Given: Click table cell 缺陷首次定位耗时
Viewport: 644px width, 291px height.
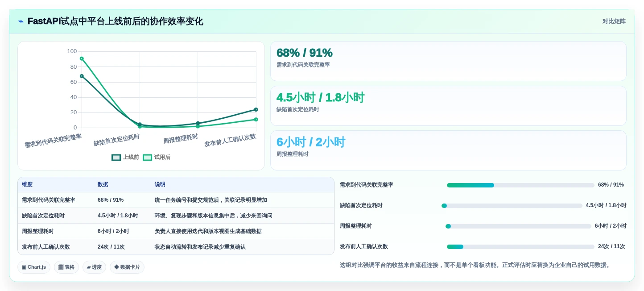Looking at the screenshot, I should (43, 216).
